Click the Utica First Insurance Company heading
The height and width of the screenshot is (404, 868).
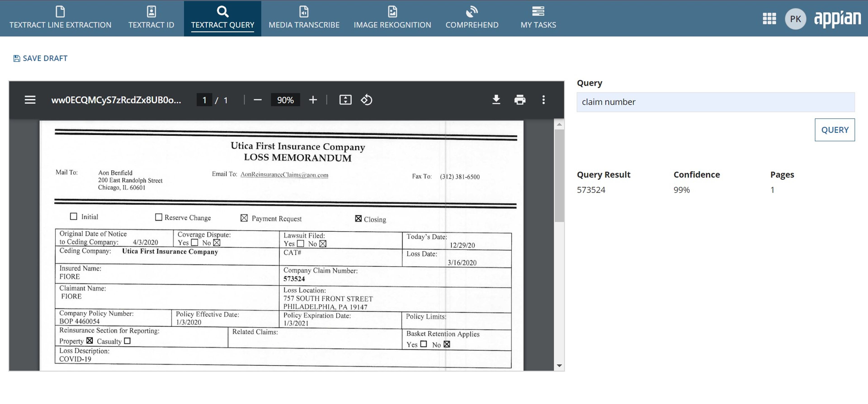(x=297, y=146)
